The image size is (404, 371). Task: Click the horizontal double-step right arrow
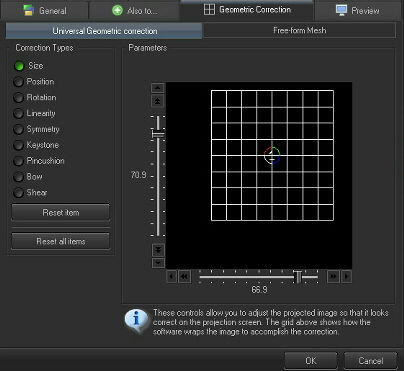[x=333, y=276]
